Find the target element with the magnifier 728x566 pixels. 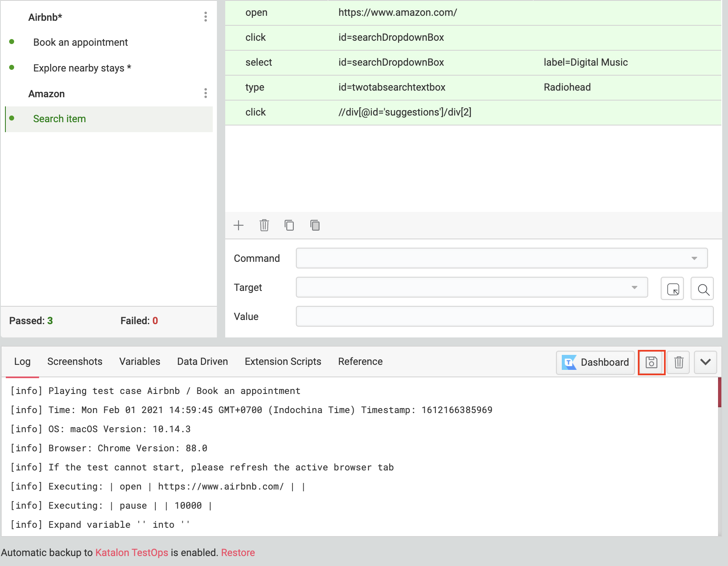702,288
